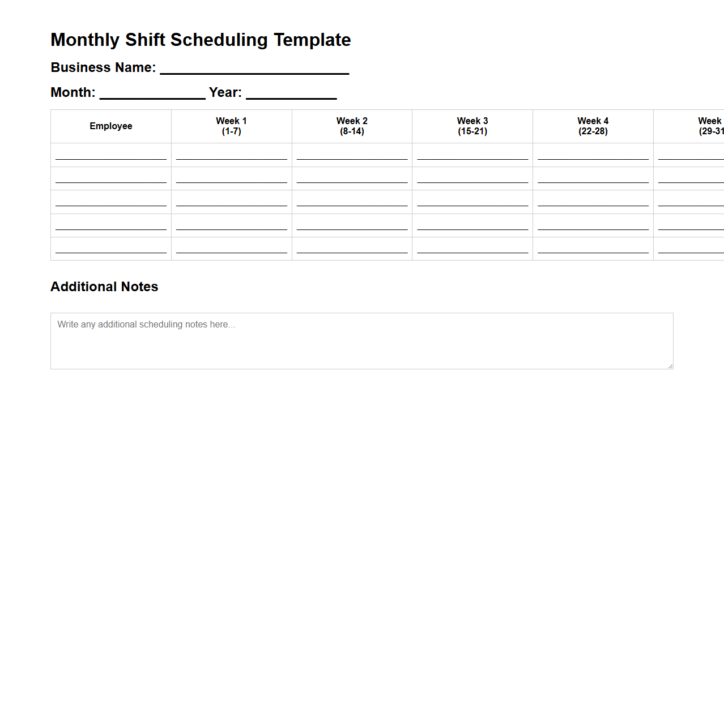
Task: Click the first Week 1 cell line
Action: click(x=231, y=160)
